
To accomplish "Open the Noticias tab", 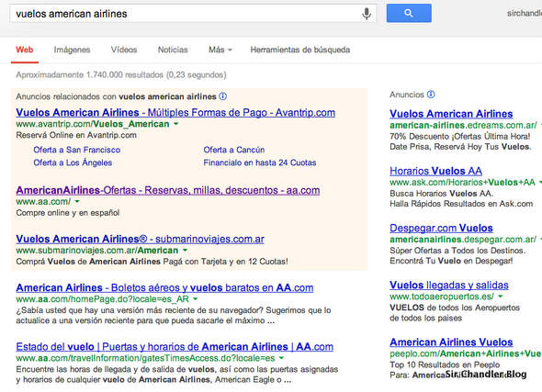I will 173,50.
